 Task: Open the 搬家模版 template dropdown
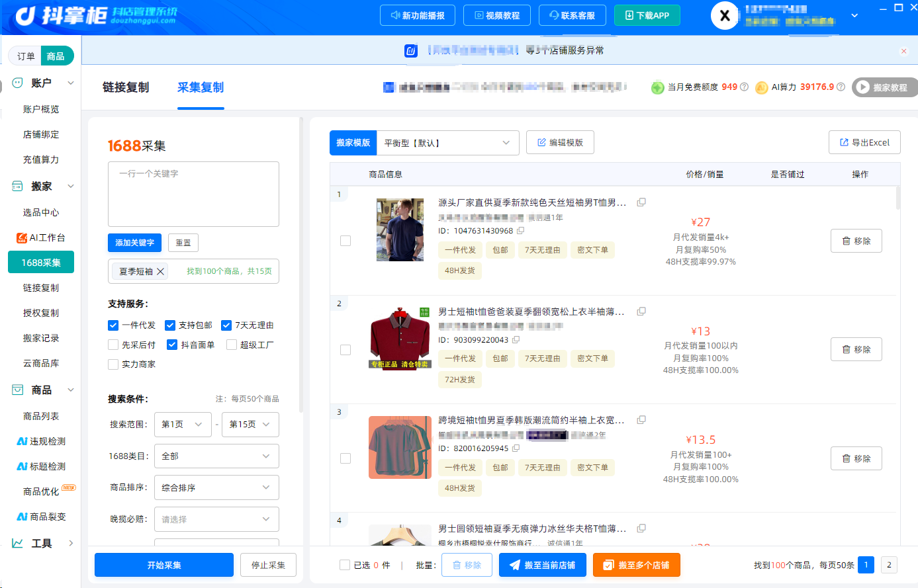coord(447,143)
